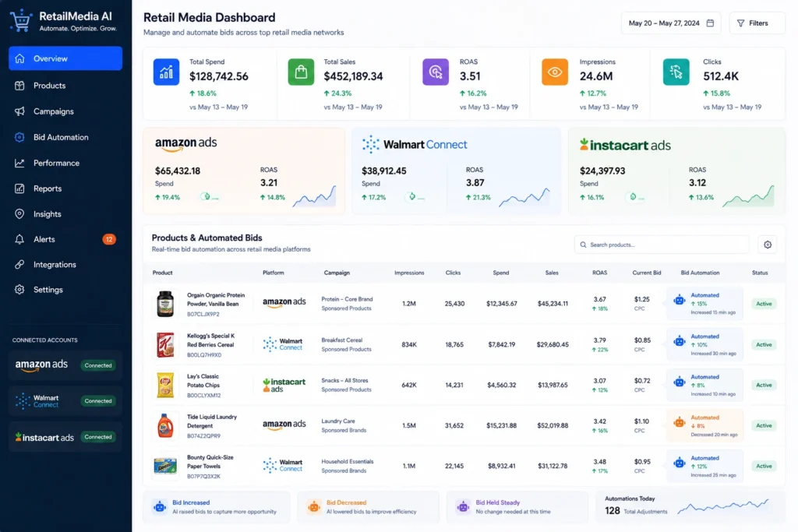798x532 pixels.
Task: Click the Household Essentials campaign name
Action: click(348, 462)
